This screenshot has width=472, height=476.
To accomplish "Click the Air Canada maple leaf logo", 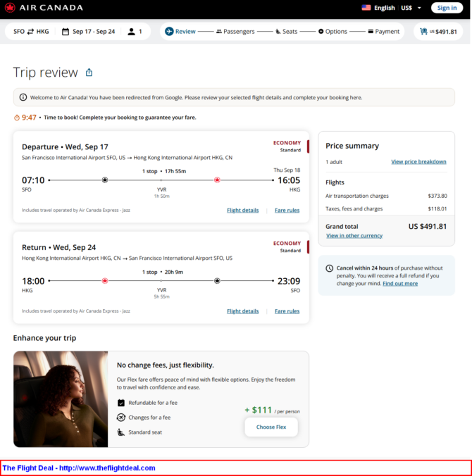I will (x=10, y=8).
